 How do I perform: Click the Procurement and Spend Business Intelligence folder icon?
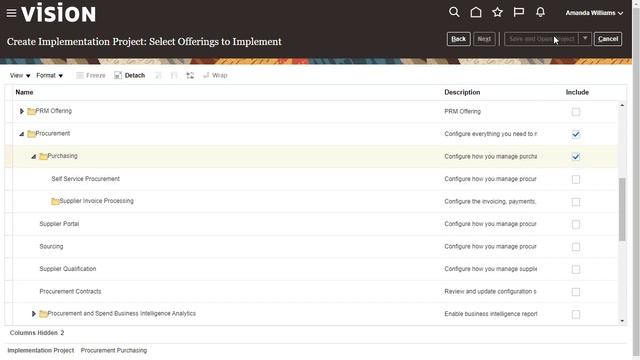click(43, 314)
